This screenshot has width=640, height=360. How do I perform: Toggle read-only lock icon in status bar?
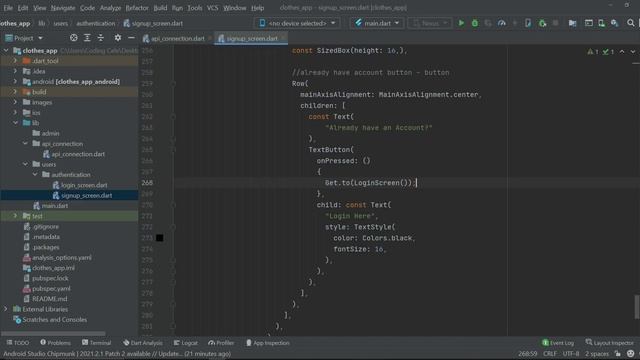click(618, 354)
